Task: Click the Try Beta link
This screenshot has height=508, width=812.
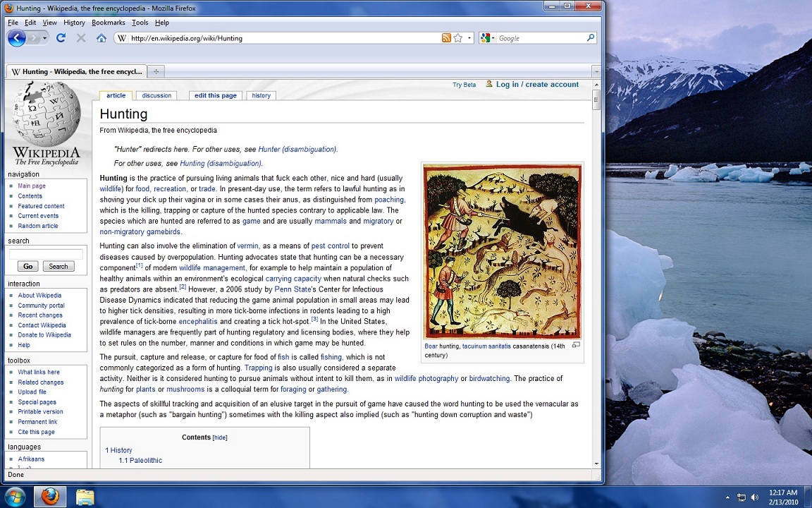Action: [x=464, y=85]
